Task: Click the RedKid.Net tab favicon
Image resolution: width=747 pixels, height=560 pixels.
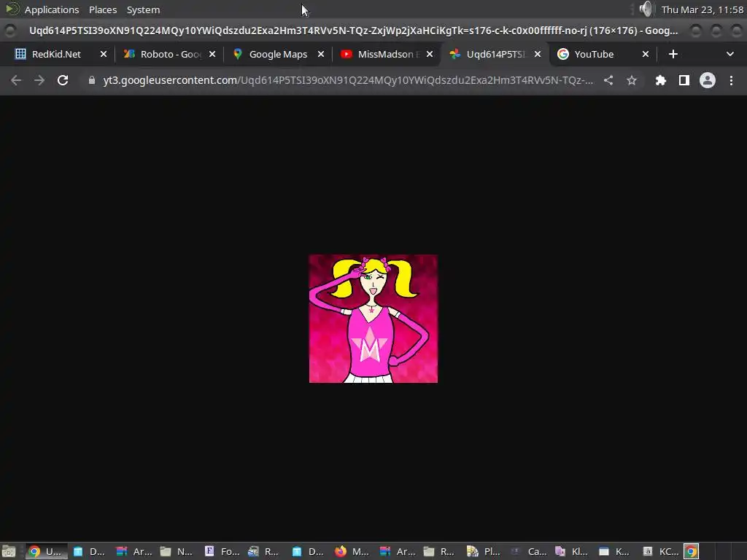Action: coord(20,54)
